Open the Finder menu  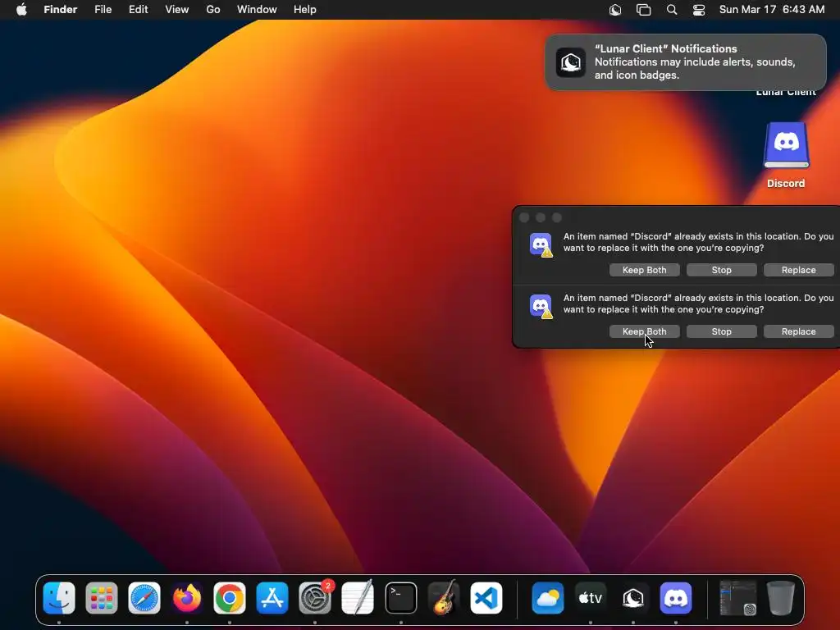coord(61,10)
